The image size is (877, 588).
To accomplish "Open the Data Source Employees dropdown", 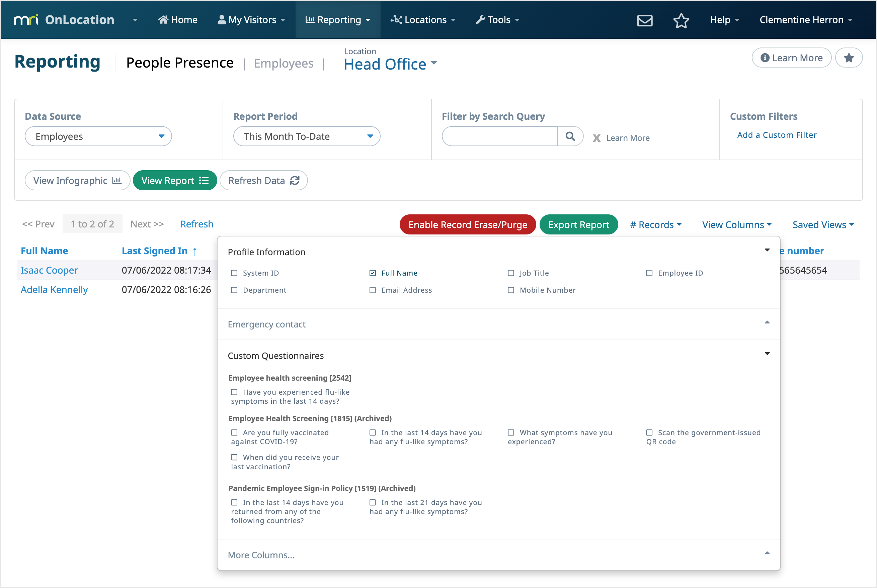I will [x=98, y=136].
